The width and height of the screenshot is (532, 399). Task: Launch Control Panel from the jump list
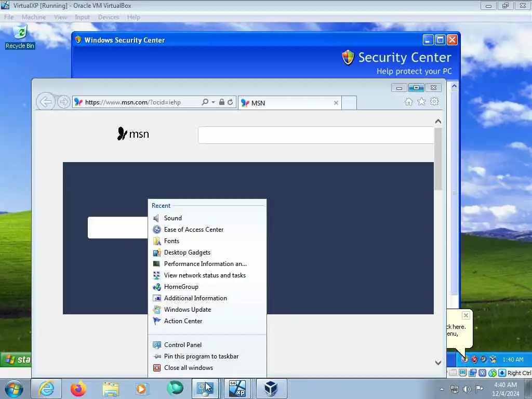pyautogui.click(x=207, y=345)
